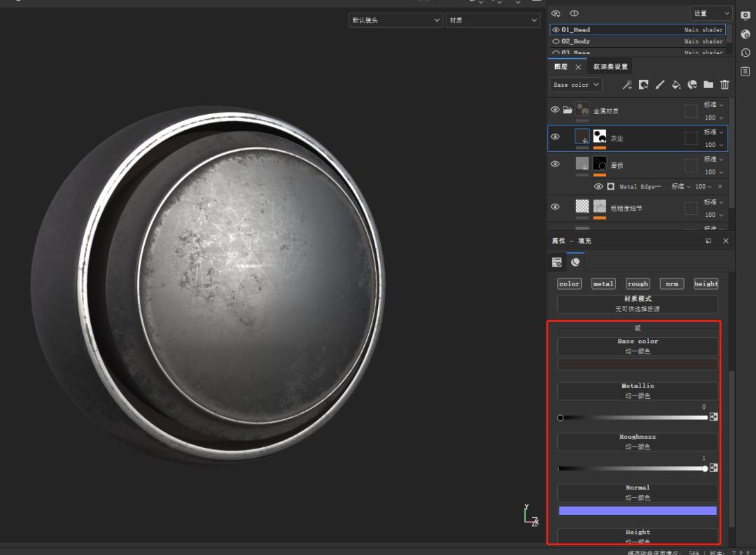Image resolution: width=756 pixels, height=555 pixels.
Task: Toggle the nrm channel button
Action: tap(672, 284)
